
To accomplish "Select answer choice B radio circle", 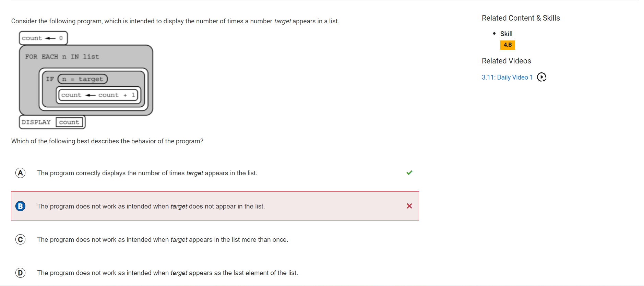I will 21,206.
